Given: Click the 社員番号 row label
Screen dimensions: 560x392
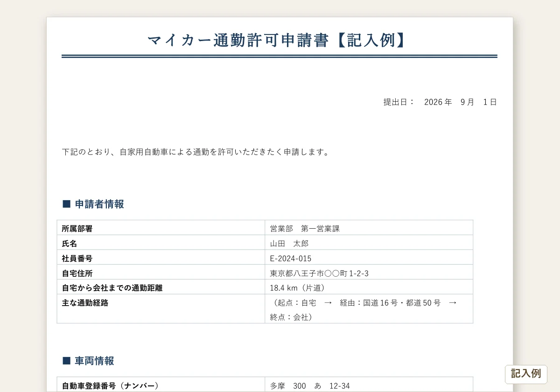Looking at the screenshot, I should point(77,259).
